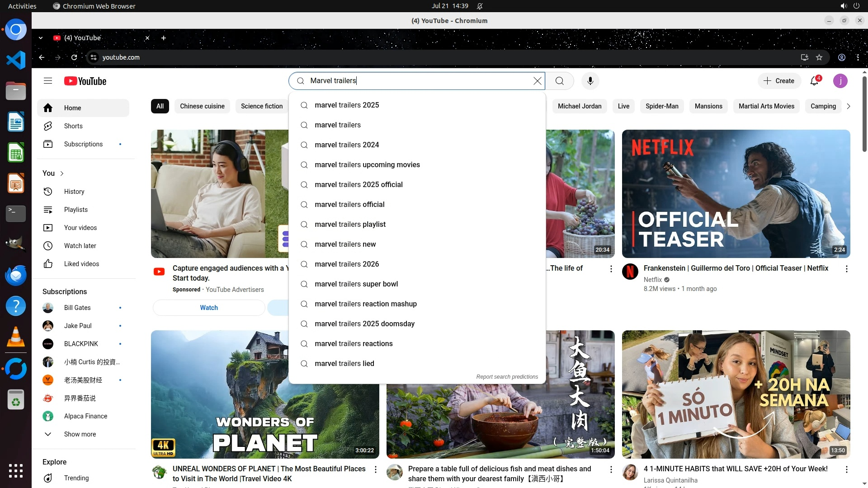Open Thunderbird mail from the dock

(x=15, y=275)
